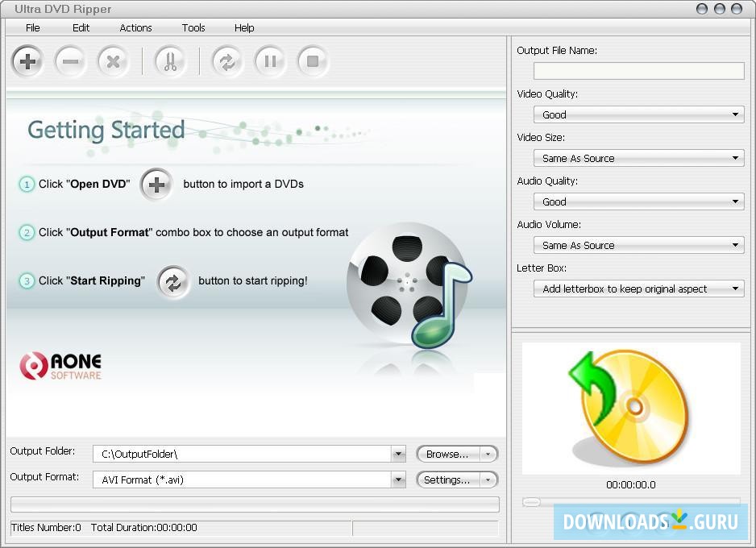
Task: Select the Open DVD plus icon
Action: pyautogui.click(x=27, y=61)
